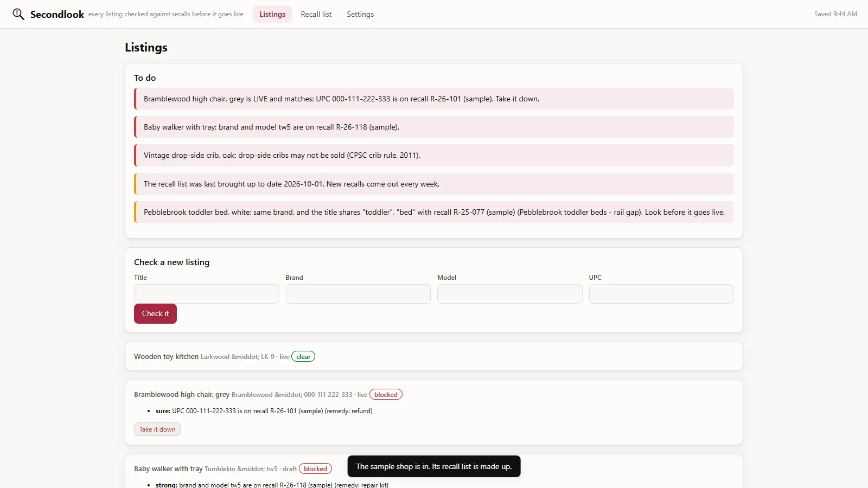Click the sure: UPC recall match line
The image size is (868, 488).
tap(264, 411)
